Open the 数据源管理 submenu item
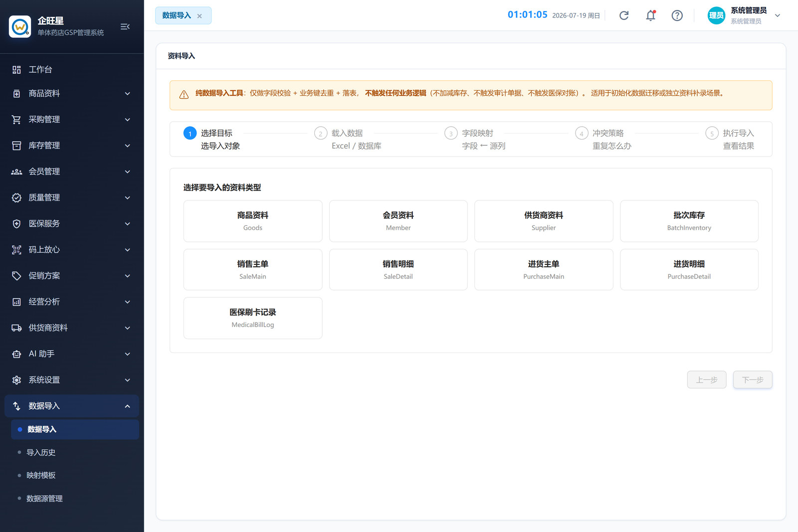The image size is (798, 532). (x=75, y=499)
